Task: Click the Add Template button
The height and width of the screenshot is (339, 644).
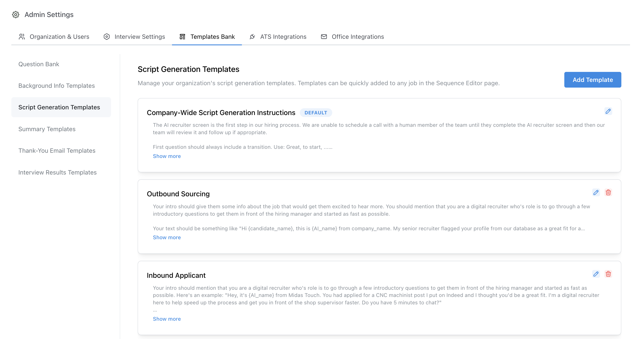Action: [592, 80]
